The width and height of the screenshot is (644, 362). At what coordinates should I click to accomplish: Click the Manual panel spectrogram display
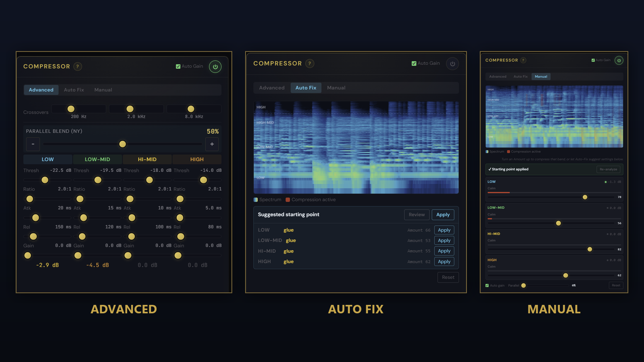[x=554, y=116]
